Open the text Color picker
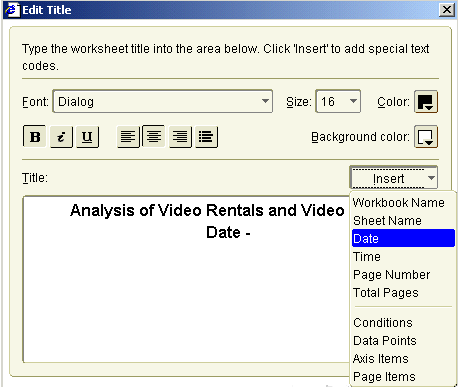This screenshot has width=458, height=387. click(426, 102)
